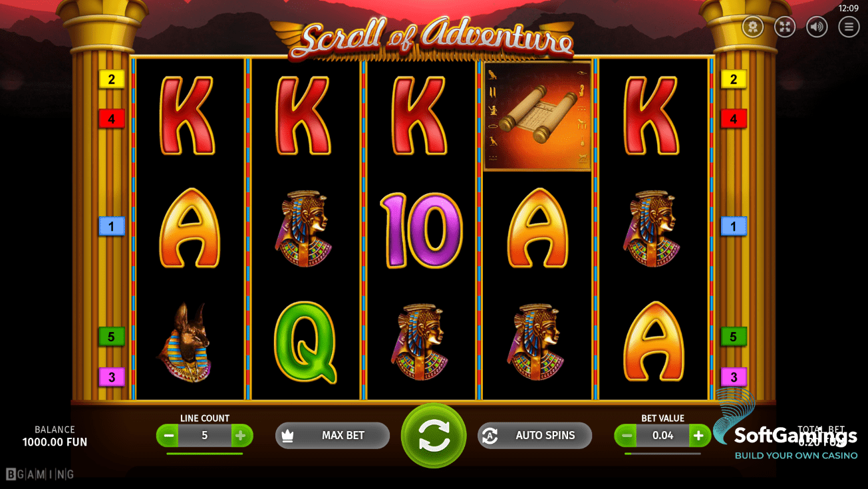Open the award ribbon paytable icon
This screenshot has height=489, width=868.
[x=753, y=27]
